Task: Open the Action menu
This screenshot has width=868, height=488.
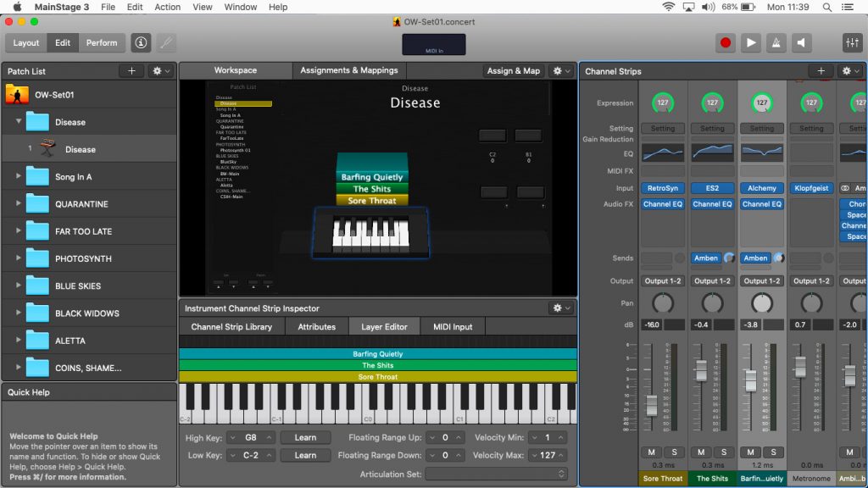Action: [x=167, y=7]
